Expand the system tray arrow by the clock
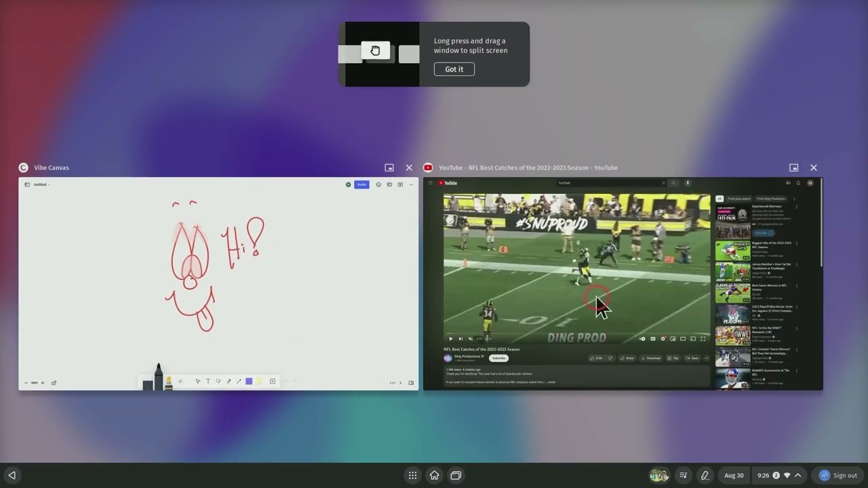The width and height of the screenshot is (868, 488). [x=797, y=475]
